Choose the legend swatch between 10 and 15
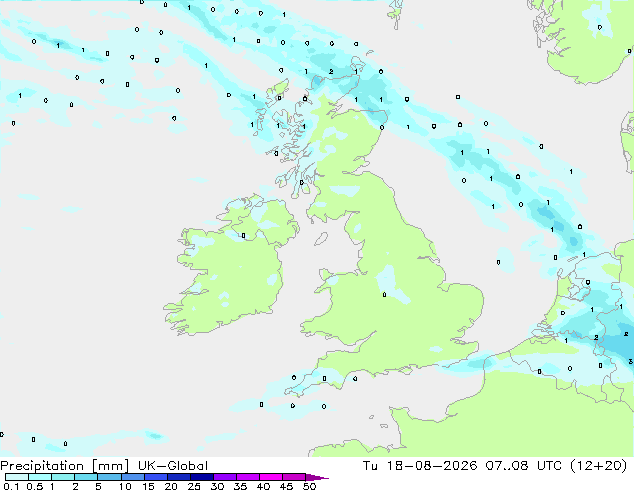Image resolution: width=634 pixels, height=490 pixels. (x=132, y=477)
